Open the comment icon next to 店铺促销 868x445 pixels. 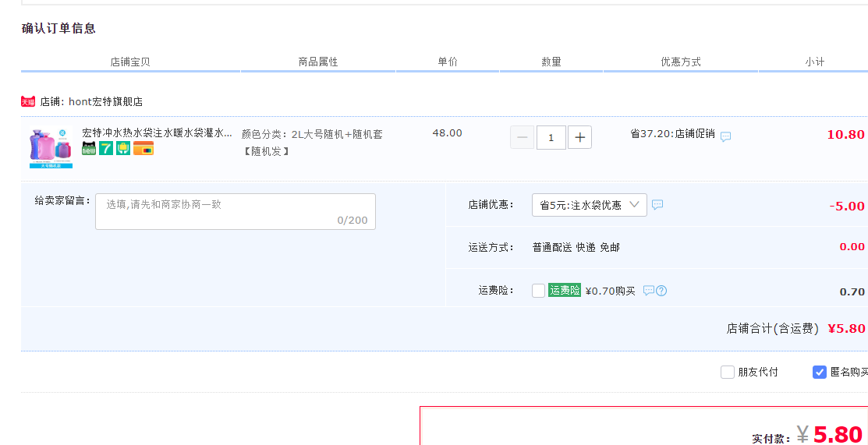coord(726,136)
